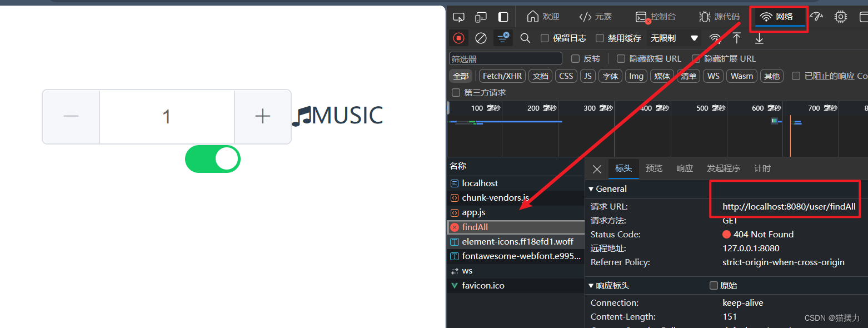Viewport: 868px width, 328px height.
Task: Select the favicon.ico request row
Action: (516, 285)
